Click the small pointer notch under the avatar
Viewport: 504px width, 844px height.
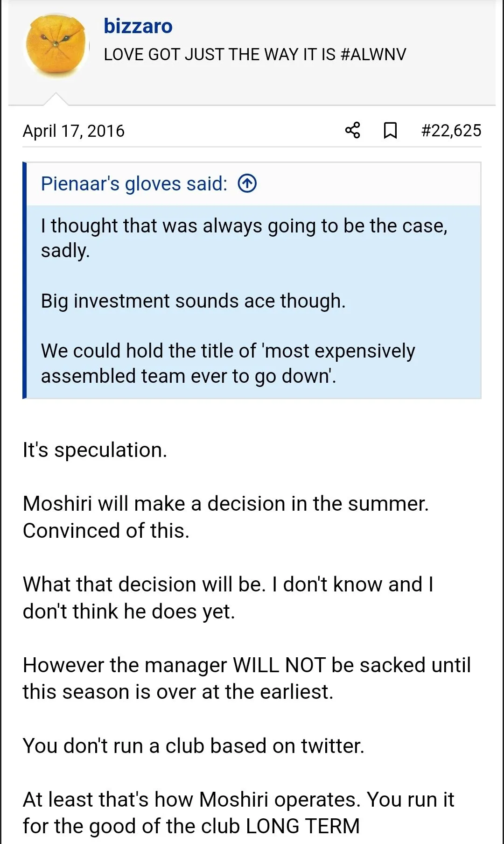(x=56, y=99)
